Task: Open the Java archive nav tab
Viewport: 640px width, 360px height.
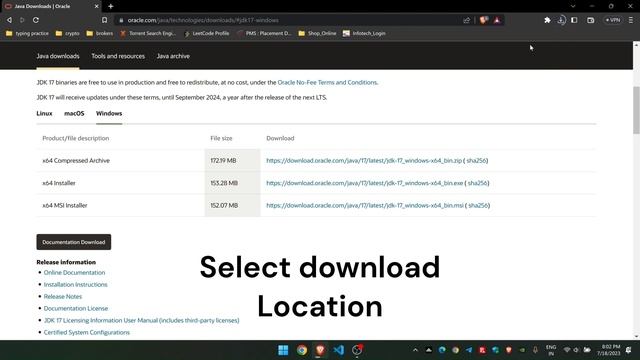Action: 173,56
